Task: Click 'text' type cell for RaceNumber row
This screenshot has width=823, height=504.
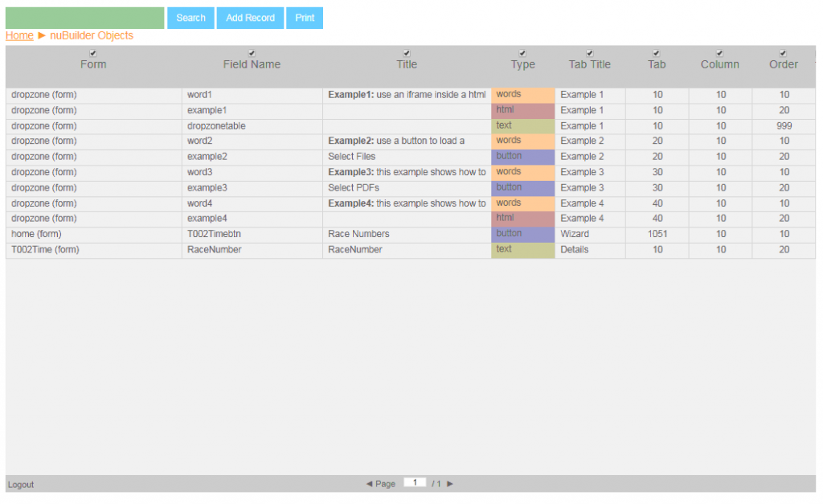Action: 522,250
